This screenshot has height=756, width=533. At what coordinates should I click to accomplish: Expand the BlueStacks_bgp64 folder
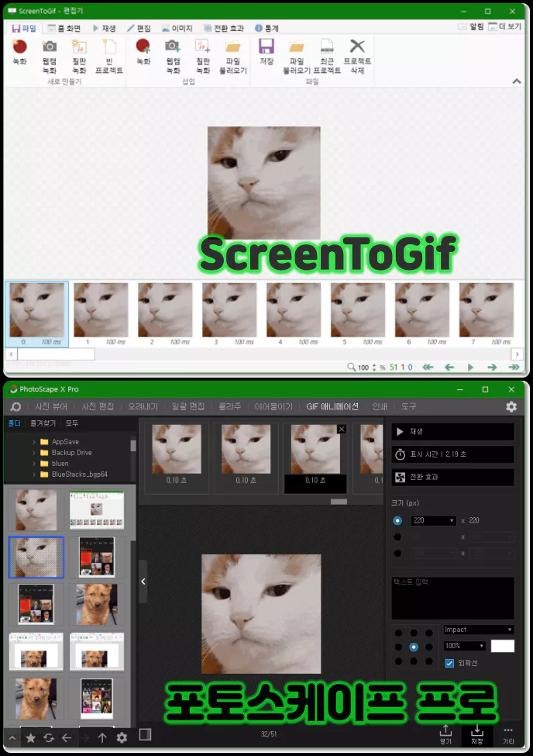34,475
